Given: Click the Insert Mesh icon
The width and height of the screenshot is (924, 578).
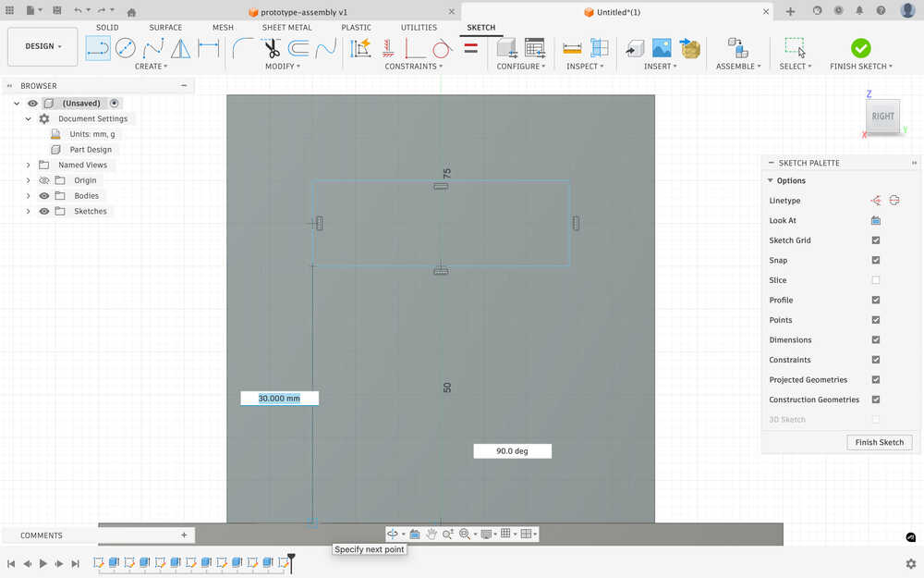Looking at the screenshot, I should tap(689, 48).
